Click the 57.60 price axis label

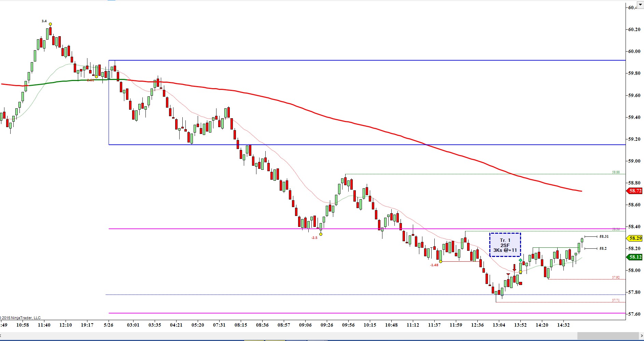[634, 314]
